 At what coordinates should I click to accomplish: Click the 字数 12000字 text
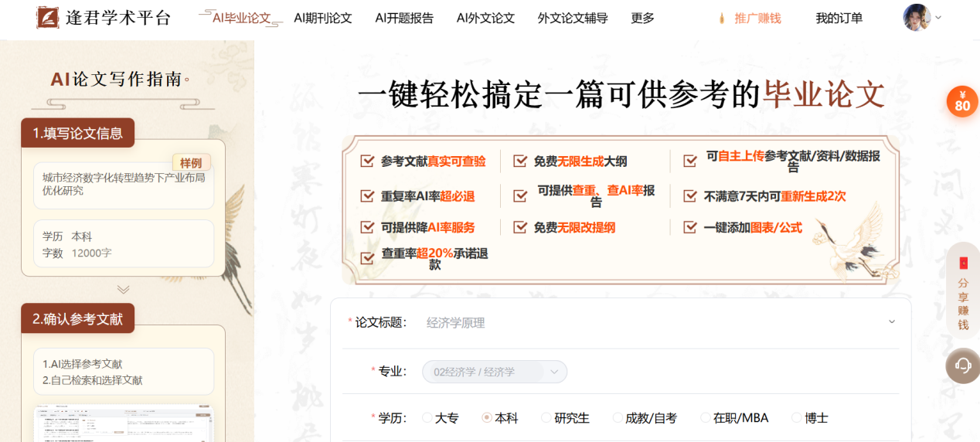[x=77, y=253]
